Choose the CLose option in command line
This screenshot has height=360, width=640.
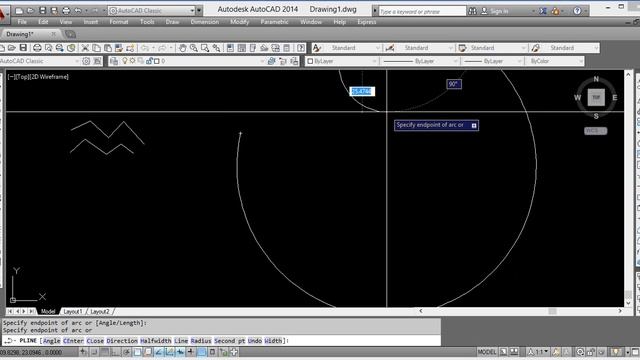click(x=95, y=341)
